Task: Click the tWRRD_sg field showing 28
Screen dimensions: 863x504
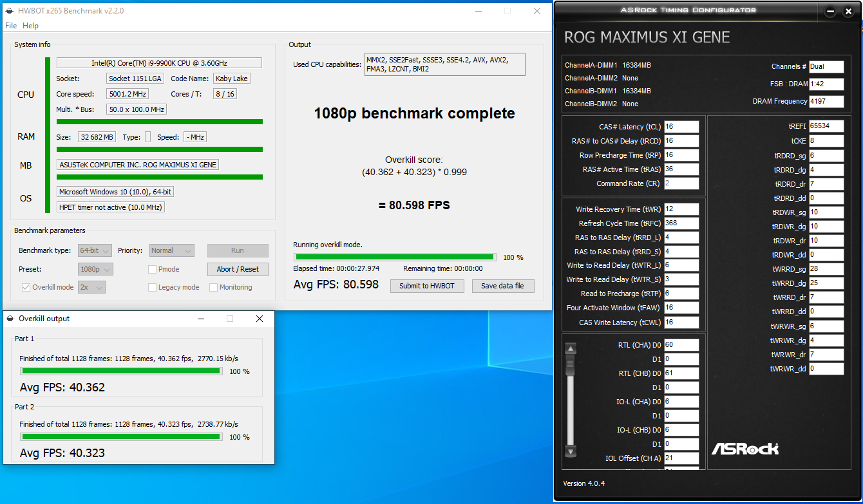Action: tap(826, 269)
